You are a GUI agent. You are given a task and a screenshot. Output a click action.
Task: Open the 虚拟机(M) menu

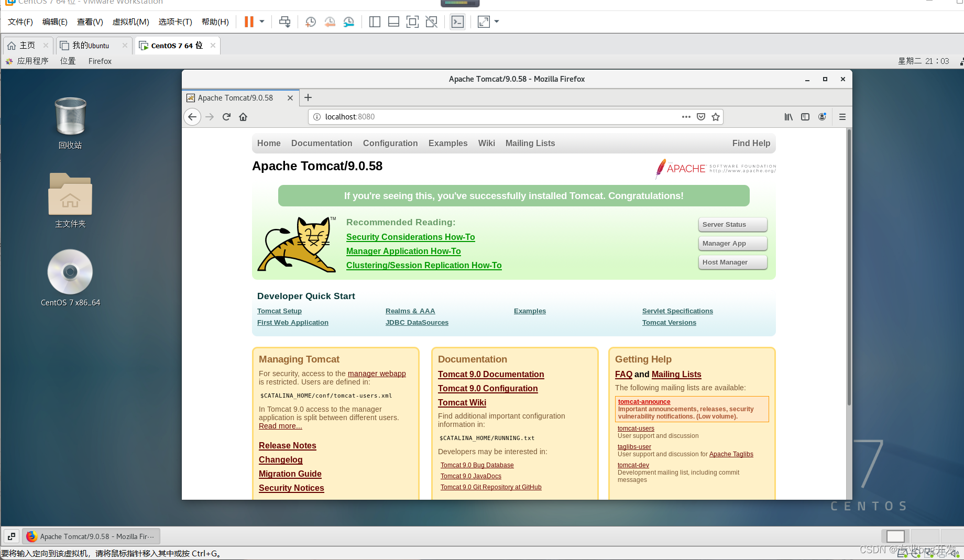[131, 22]
